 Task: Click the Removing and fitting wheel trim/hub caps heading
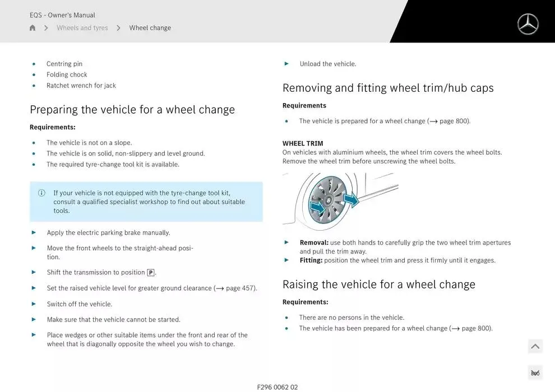(388, 88)
